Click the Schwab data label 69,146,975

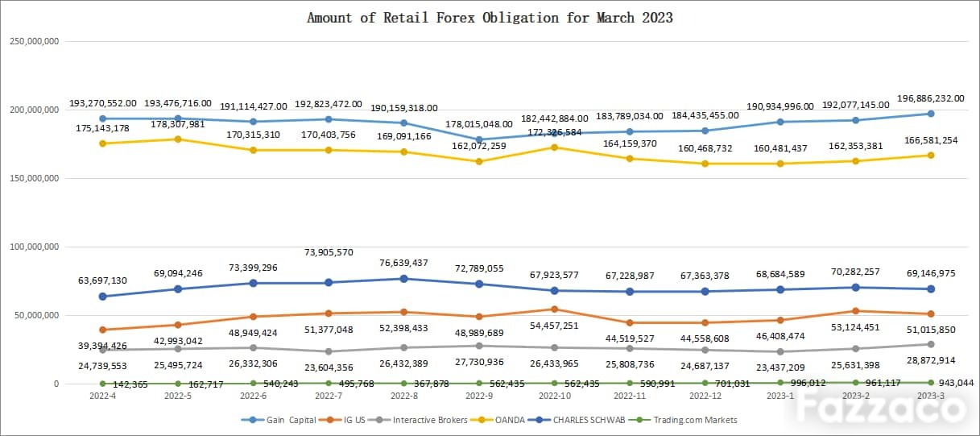(931, 274)
